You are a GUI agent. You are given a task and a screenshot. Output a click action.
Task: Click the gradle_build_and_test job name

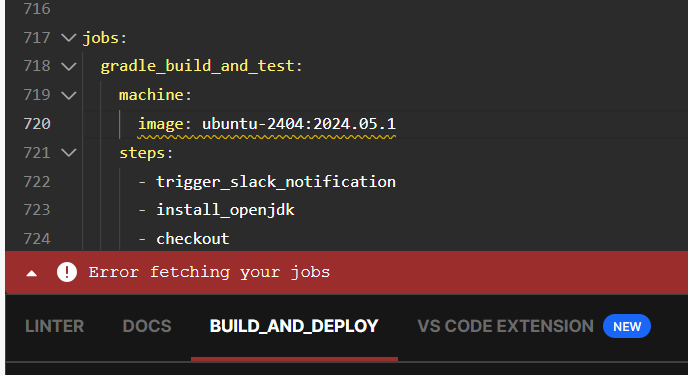point(197,66)
